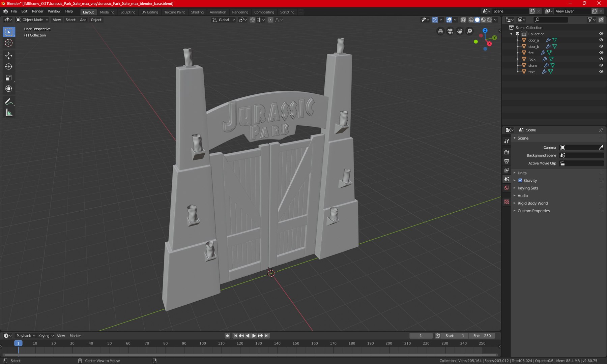The width and height of the screenshot is (607, 364).
Task: Switch to the Sculpting workspace tab
Action: click(x=128, y=12)
